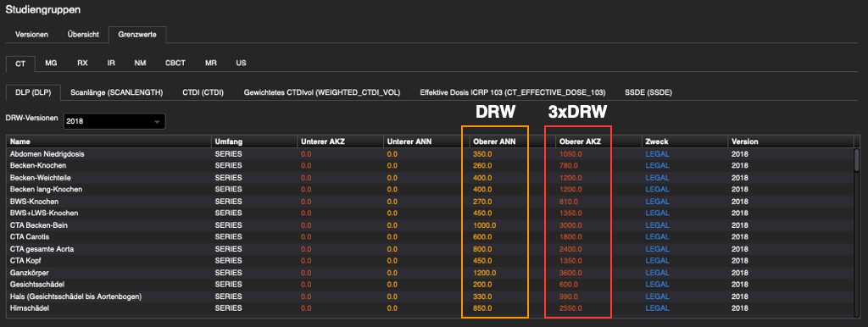This screenshot has width=868, height=327.
Task: Click Oberer AKZ value 2400.0
Action: 570,249
